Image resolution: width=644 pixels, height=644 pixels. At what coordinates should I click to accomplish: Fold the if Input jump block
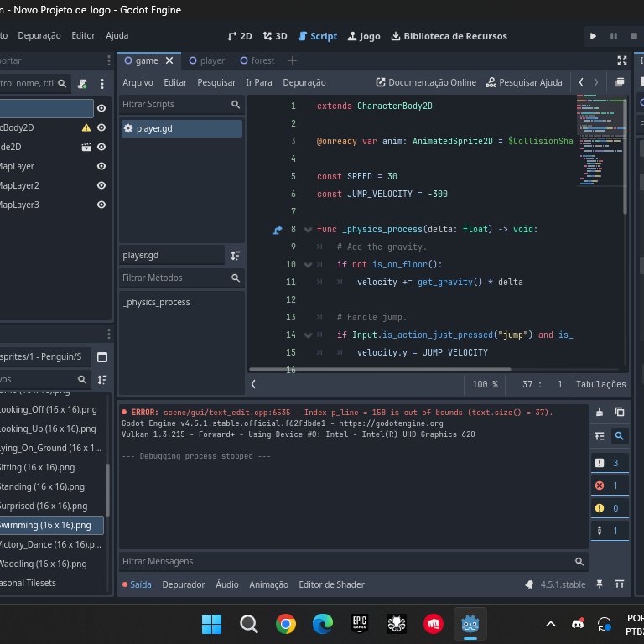tap(308, 335)
